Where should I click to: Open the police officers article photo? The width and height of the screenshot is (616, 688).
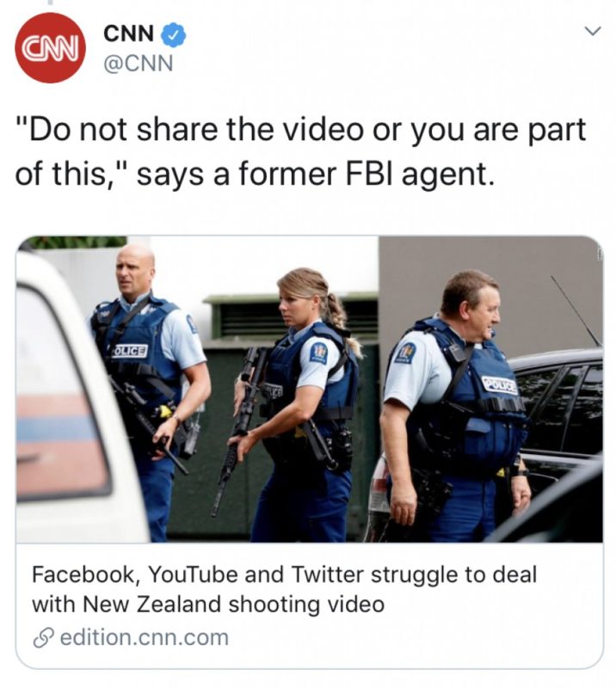pyautogui.click(x=309, y=389)
